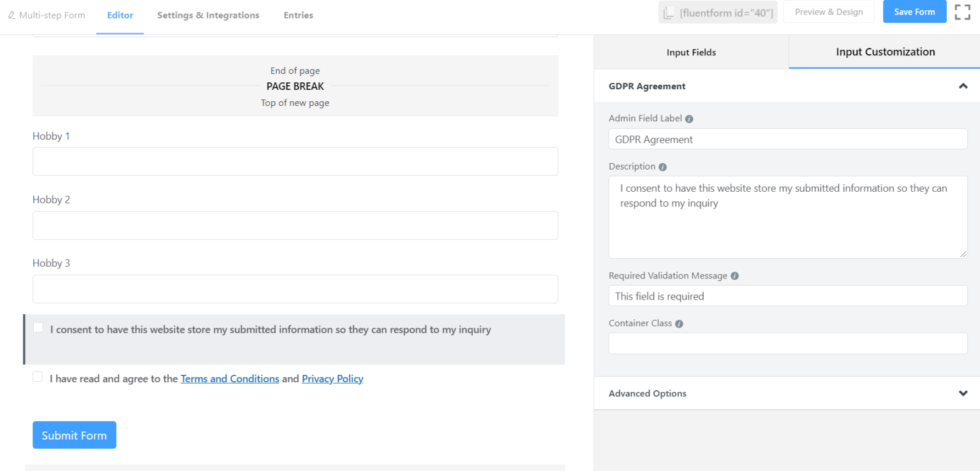
Task: Copy the fluentform shortcode using its icon
Action: click(669, 11)
